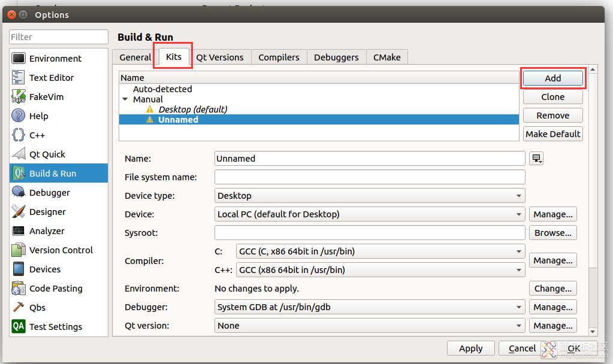Click warning icon next to Unnamed kit
Screen dimensions: 613x364
150,120
